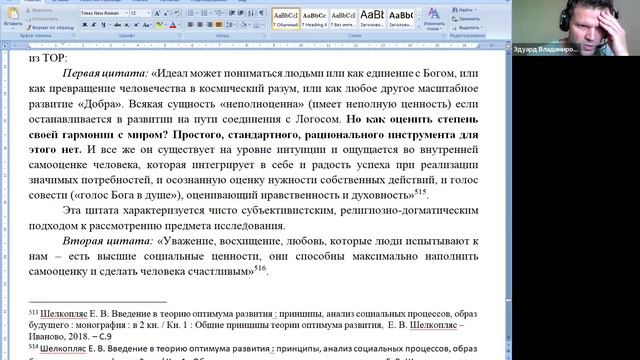Click footnote reference 515 in text
This screenshot has width=640, height=360.
[x=420, y=191]
